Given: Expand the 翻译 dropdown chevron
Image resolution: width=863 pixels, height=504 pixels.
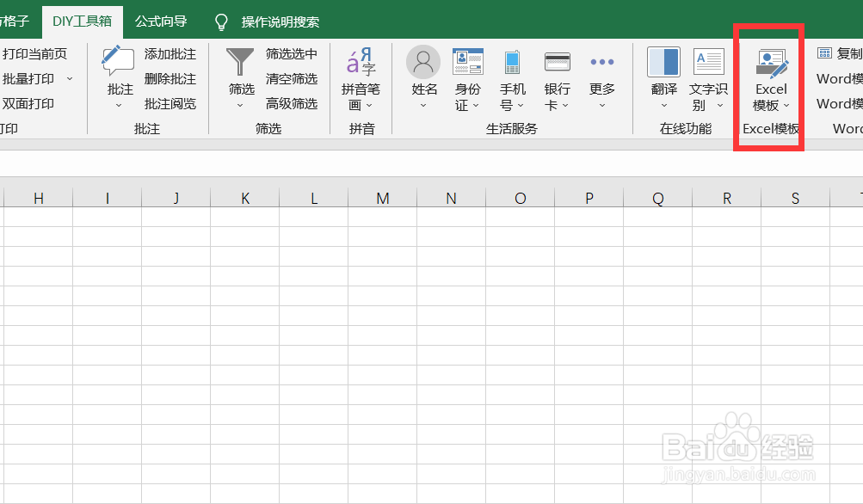Looking at the screenshot, I should pos(663,105).
